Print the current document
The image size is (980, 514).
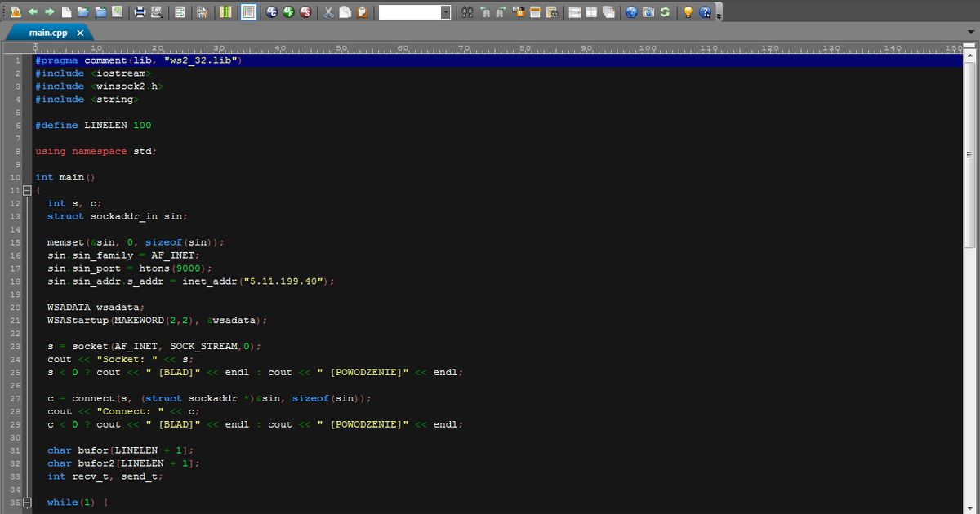(x=140, y=12)
